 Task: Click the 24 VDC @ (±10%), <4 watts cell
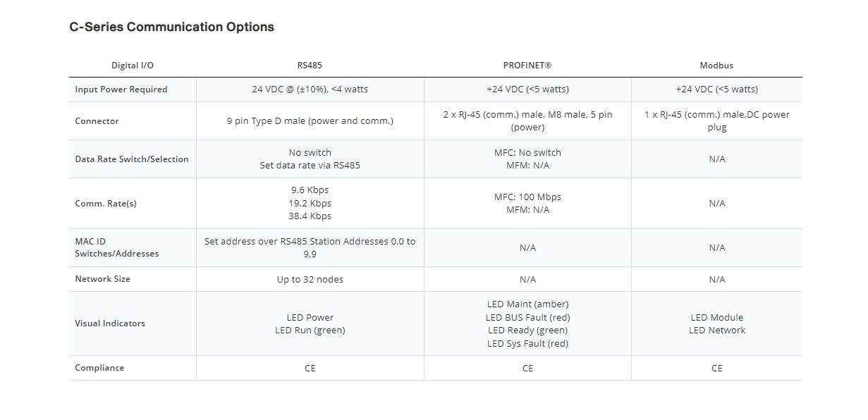[310, 89]
